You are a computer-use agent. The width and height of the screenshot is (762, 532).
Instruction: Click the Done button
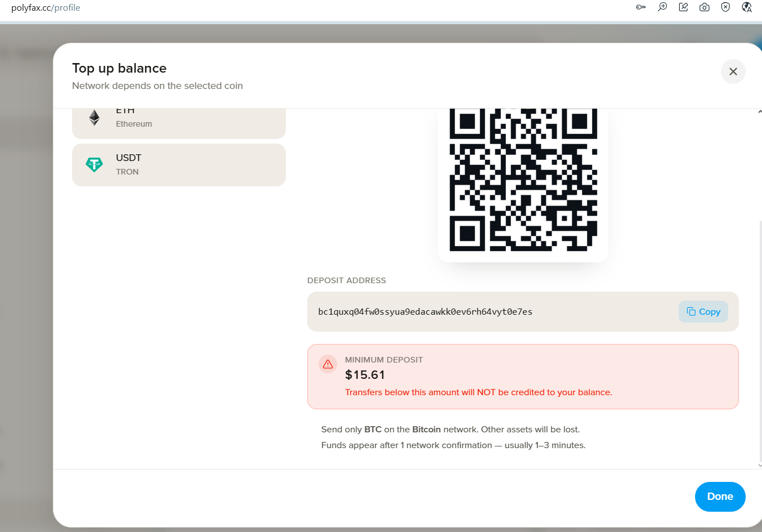[720, 497]
